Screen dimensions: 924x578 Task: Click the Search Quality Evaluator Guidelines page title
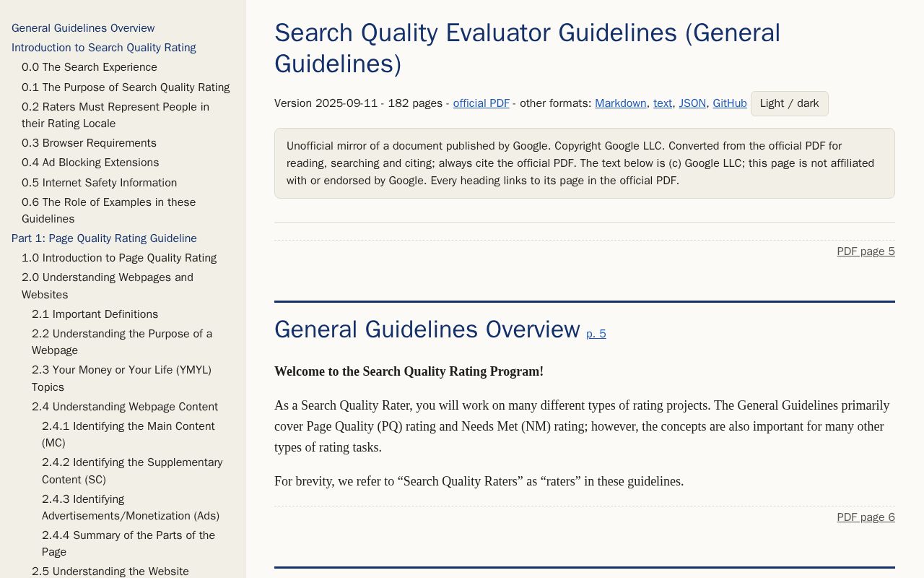click(x=527, y=48)
